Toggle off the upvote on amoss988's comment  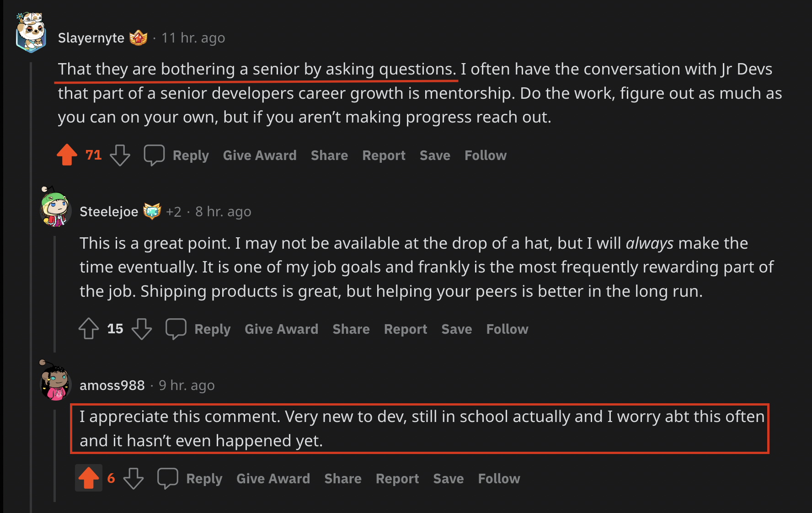89,478
